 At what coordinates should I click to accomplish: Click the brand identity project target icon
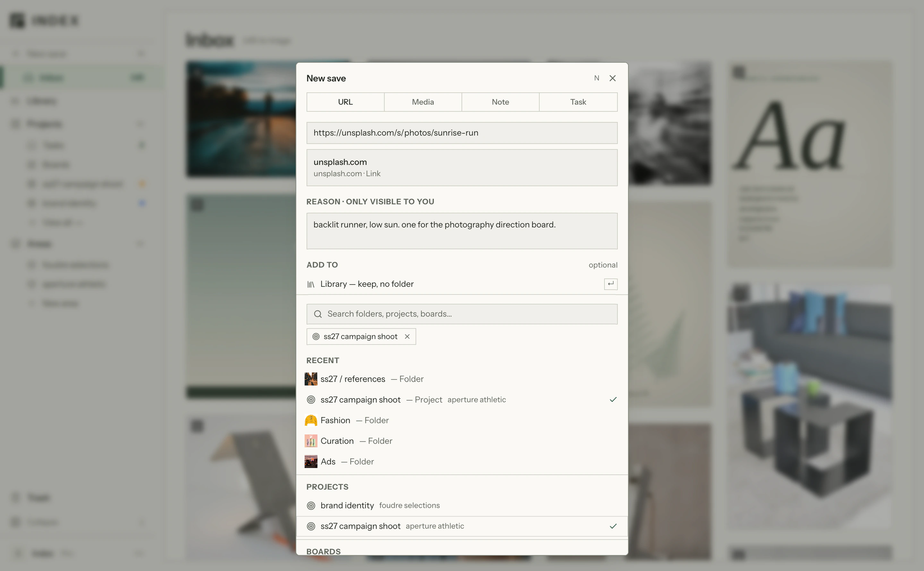pyautogui.click(x=311, y=506)
